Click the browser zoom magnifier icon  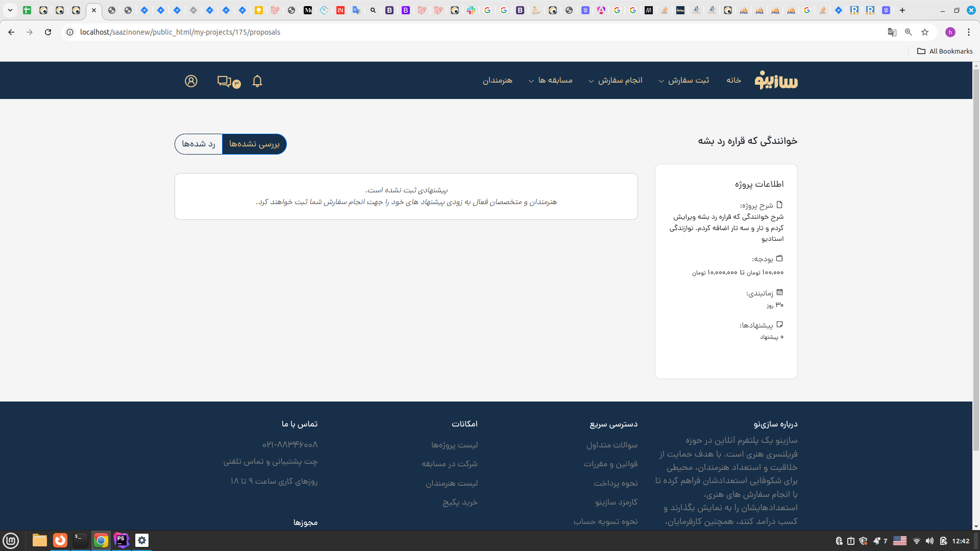[909, 32]
